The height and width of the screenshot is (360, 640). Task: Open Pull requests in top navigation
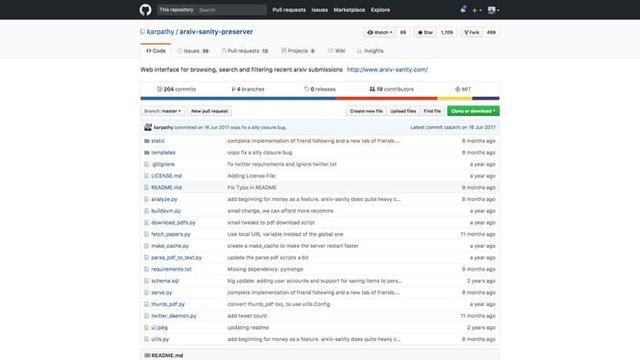tap(289, 10)
